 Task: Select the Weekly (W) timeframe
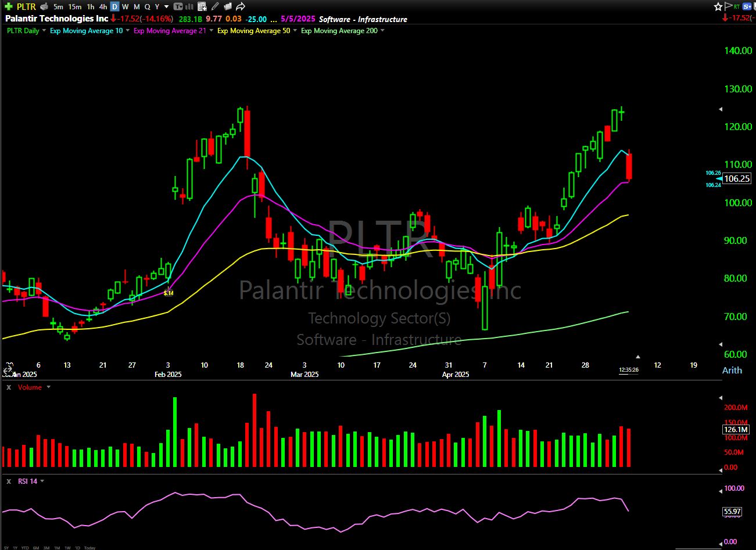(126, 6)
